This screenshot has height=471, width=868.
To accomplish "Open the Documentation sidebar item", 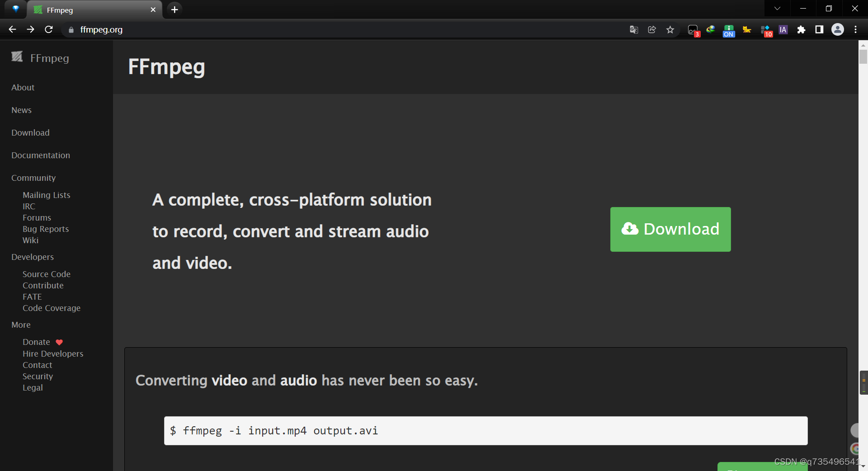I will (x=41, y=155).
